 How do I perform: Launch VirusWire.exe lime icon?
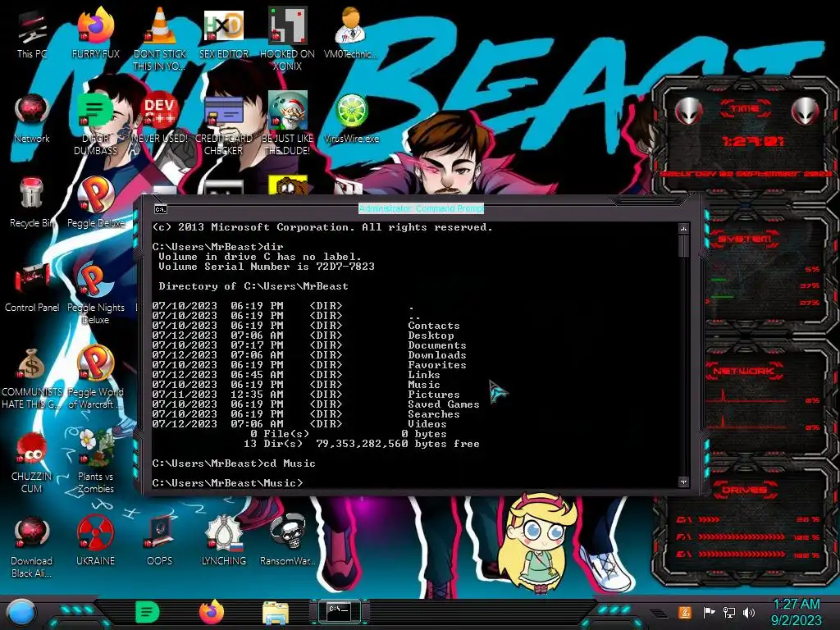(351, 119)
